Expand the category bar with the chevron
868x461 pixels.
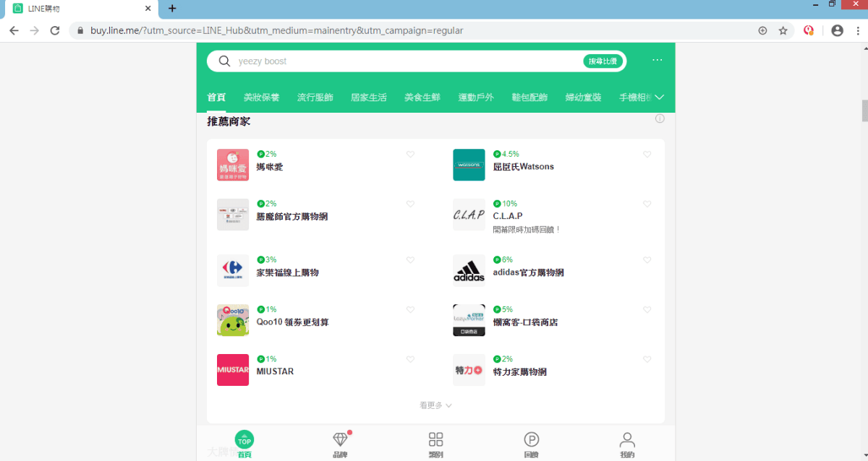point(660,98)
